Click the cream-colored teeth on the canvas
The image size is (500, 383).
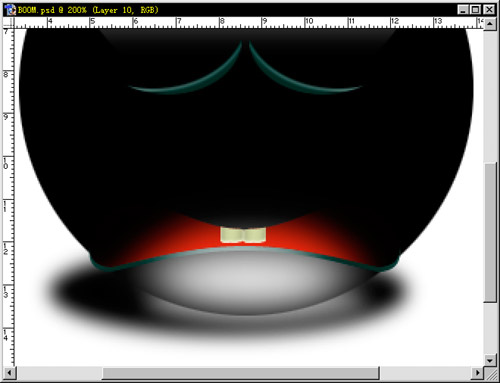click(x=243, y=235)
